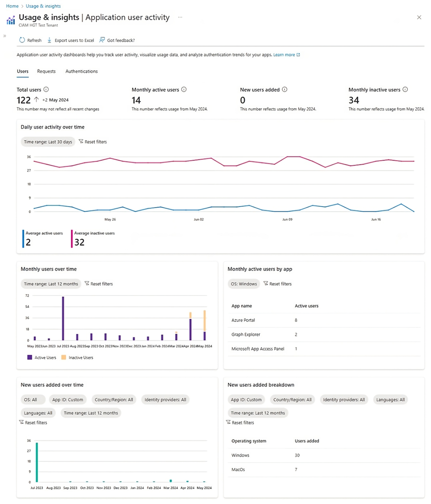
Task: Click the App name column header
Action: click(242, 306)
